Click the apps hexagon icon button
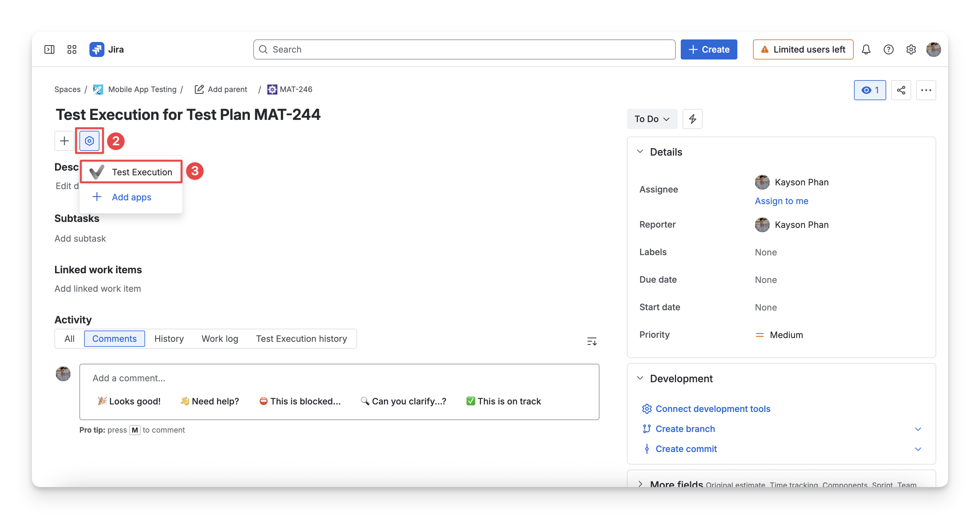Viewport: 980px width, 519px height. tap(89, 141)
